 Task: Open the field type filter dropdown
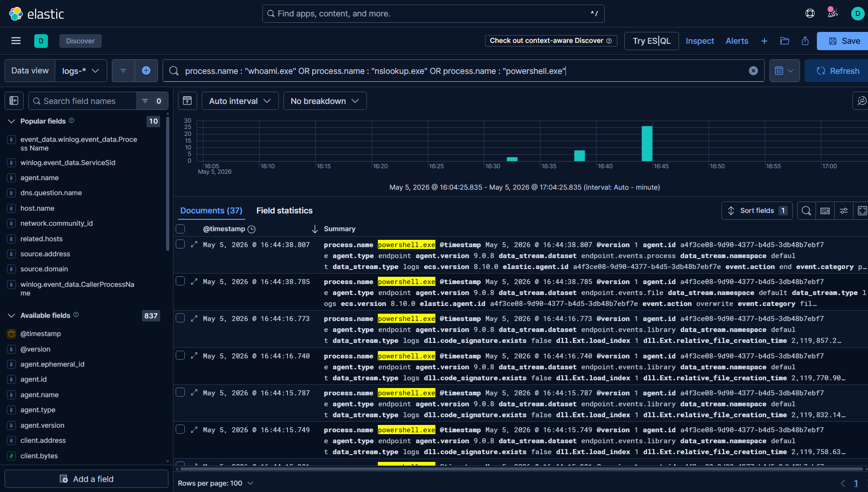152,101
